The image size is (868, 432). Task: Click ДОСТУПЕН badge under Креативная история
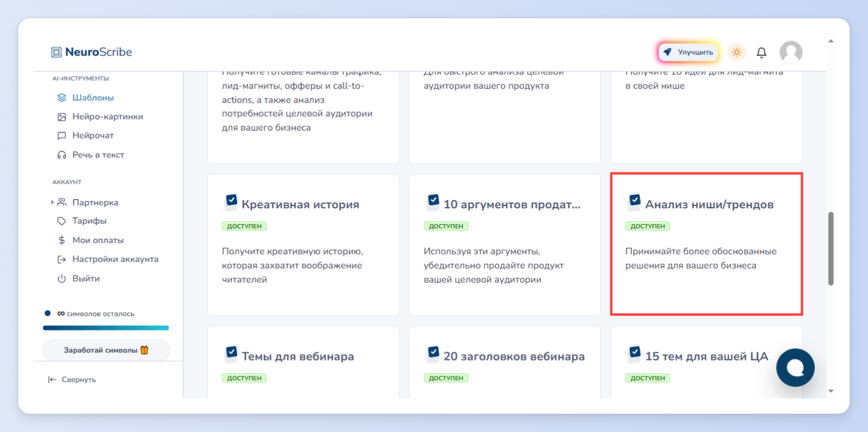pos(244,226)
